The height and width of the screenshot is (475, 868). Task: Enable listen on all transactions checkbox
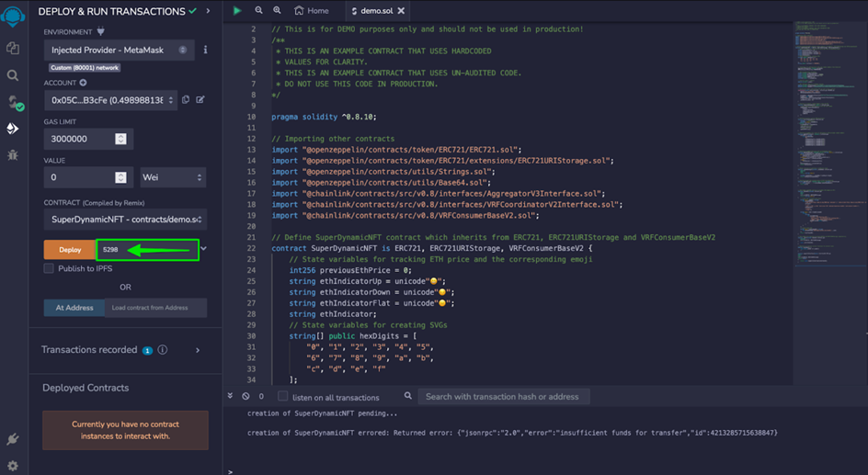(x=283, y=396)
